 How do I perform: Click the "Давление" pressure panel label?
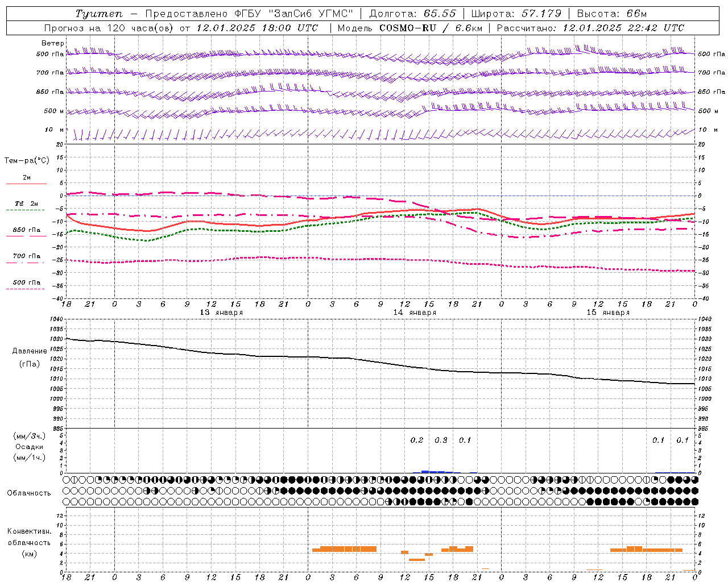(x=30, y=351)
